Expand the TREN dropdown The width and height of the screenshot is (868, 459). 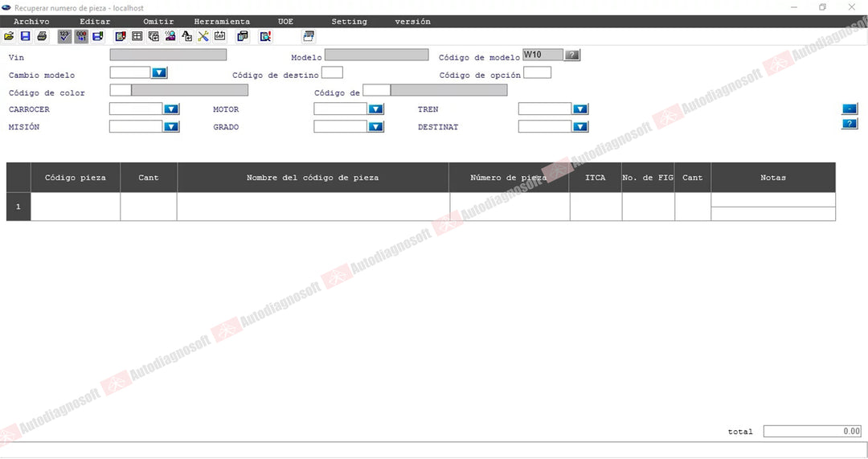click(580, 109)
